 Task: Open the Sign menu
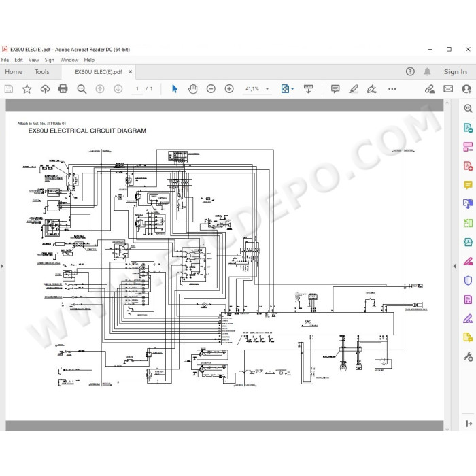click(50, 60)
